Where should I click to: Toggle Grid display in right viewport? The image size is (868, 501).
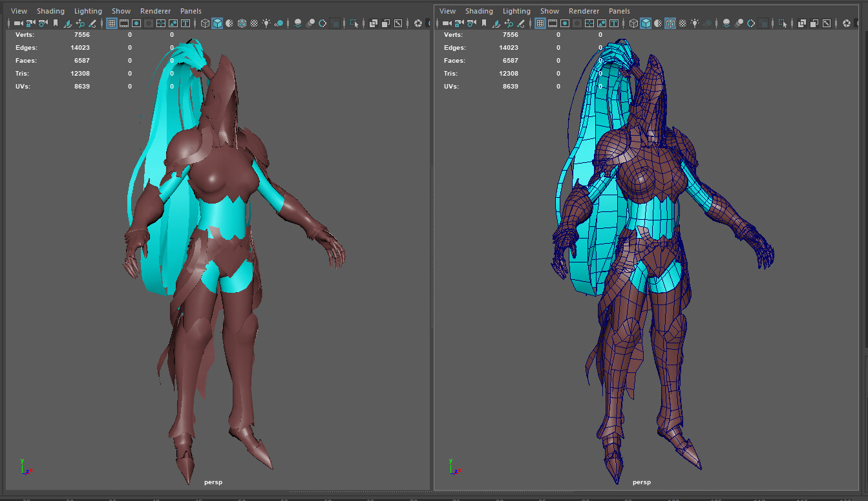(x=540, y=23)
